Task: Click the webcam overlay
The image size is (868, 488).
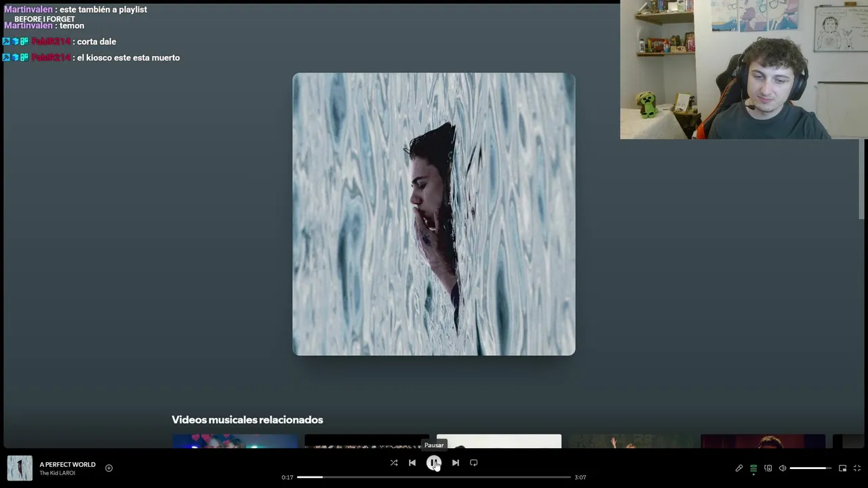Action: 744,70
